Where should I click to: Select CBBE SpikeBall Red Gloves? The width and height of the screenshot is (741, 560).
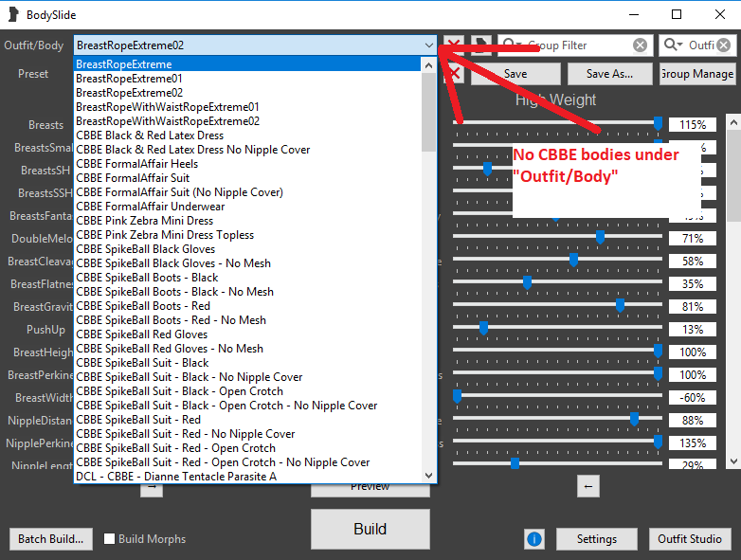(x=247, y=334)
